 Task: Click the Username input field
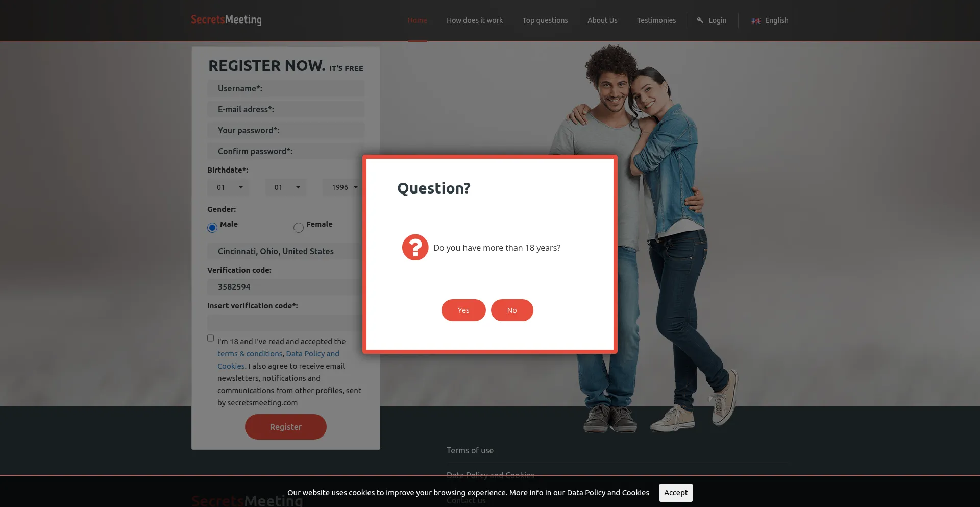tap(286, 88)
